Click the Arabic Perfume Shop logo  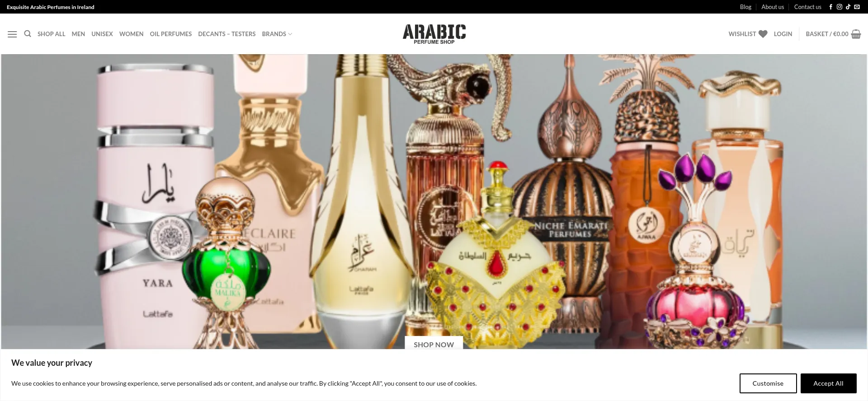point(434,34)
